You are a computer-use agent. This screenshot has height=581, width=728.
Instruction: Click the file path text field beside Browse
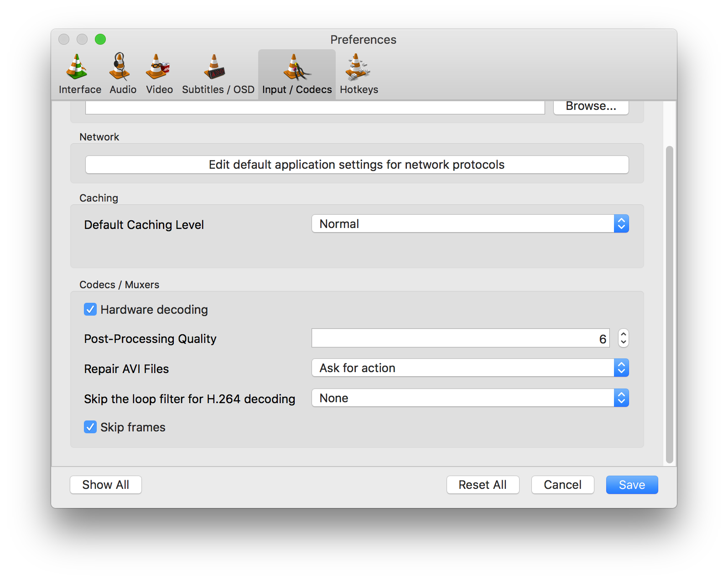(x=315, y=107)
